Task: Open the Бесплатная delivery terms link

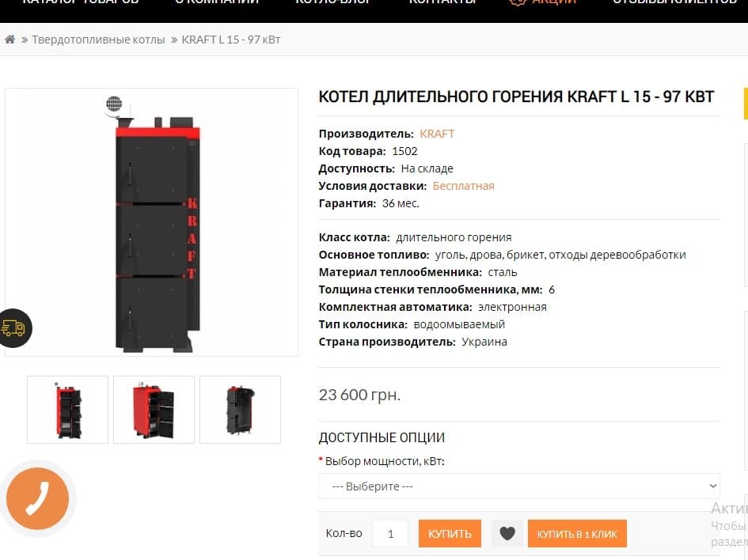Action: pyautogui.click(x=463, y=186)
